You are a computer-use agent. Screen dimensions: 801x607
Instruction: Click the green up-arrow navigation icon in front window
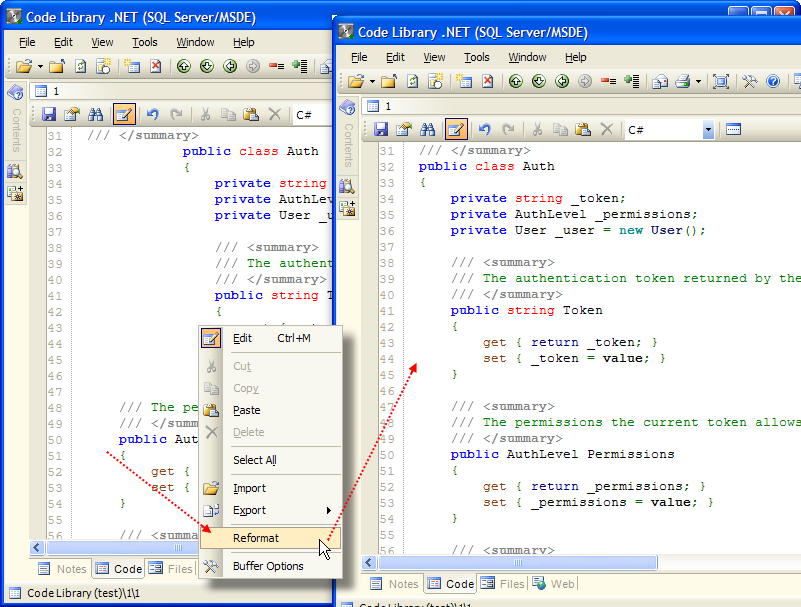pyautogui.click(x=516, y=81)
